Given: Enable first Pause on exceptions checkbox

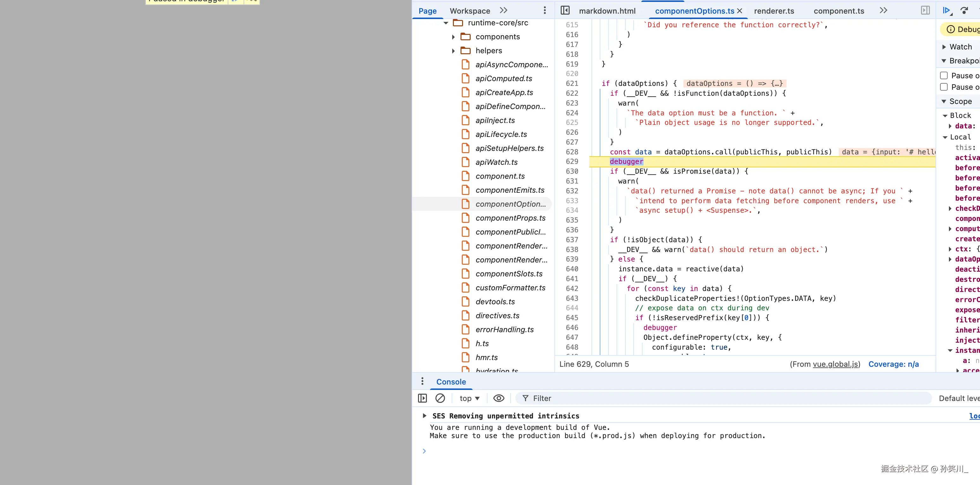Looking at the screenshot, I should point(944,76).
